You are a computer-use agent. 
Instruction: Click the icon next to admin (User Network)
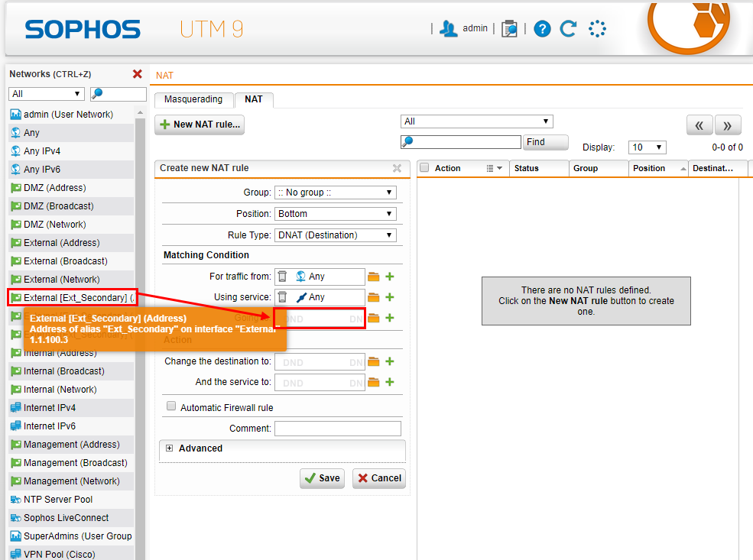coord(16,114)
